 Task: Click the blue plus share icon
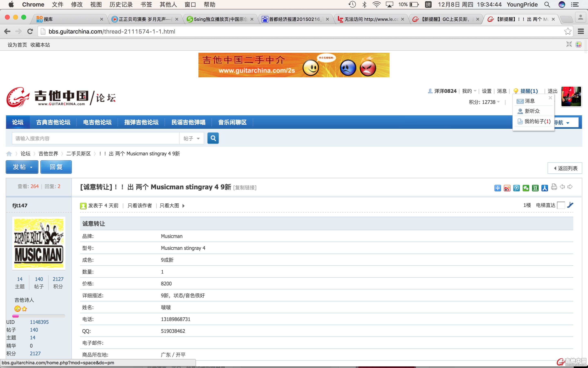[497, 188]
